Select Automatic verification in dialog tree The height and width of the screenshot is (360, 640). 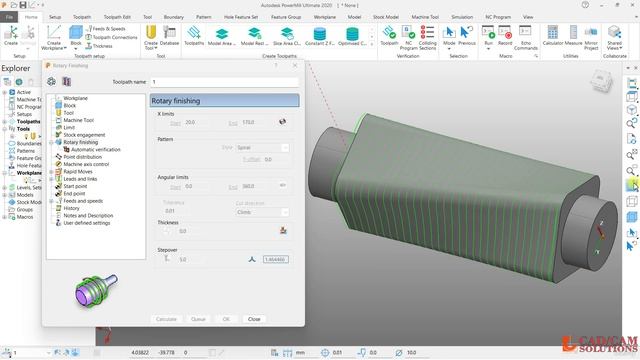[x=96, y=150]
